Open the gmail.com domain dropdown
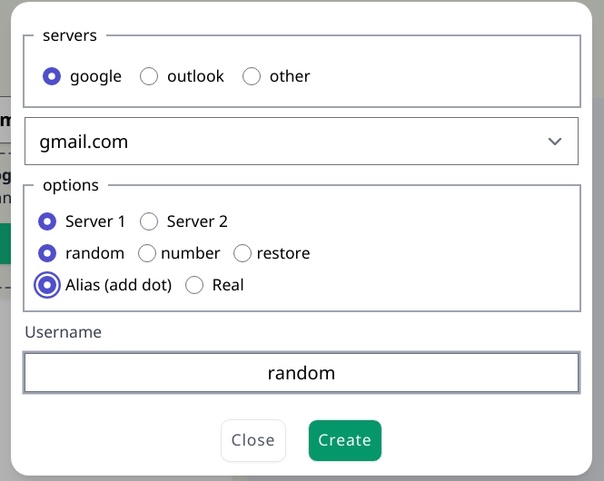 pyautogui.click(x=300, y=142)
